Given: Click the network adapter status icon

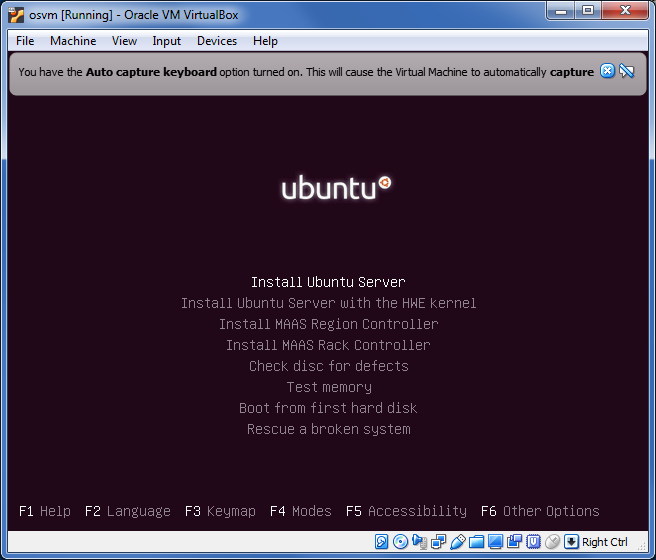Looking at the screenshot, I should [x=438, y=542].
